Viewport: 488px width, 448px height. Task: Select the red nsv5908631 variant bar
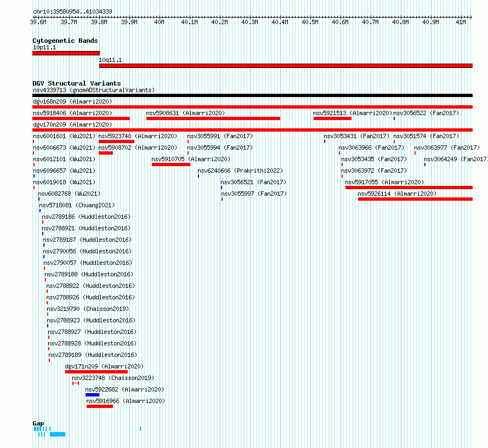point(213,118)
